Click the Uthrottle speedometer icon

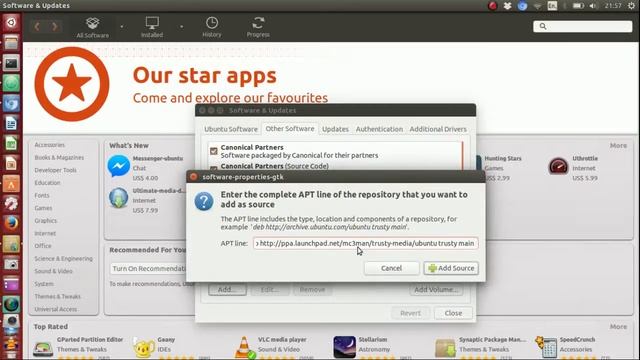pos(558,166)
